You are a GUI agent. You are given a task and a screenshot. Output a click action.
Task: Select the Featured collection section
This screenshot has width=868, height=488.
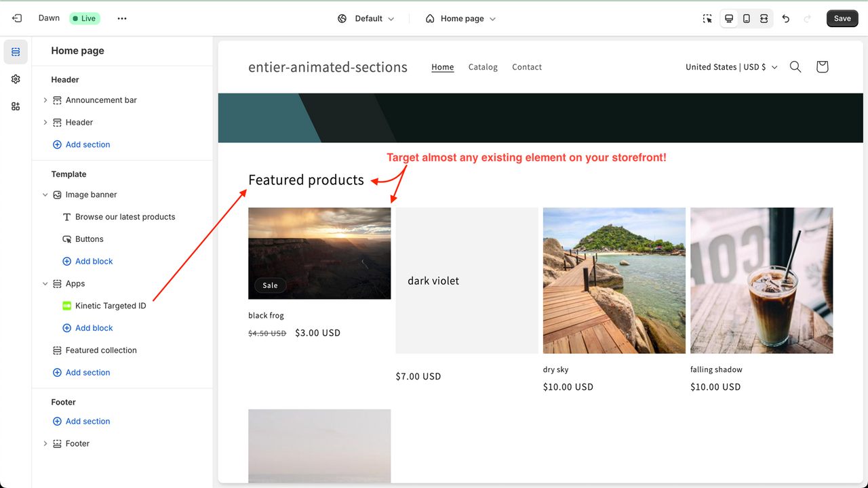[x=101, y=350]
